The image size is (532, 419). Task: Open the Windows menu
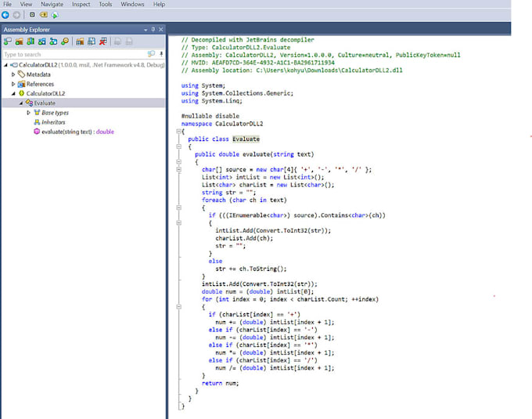(x=132, y=4)
